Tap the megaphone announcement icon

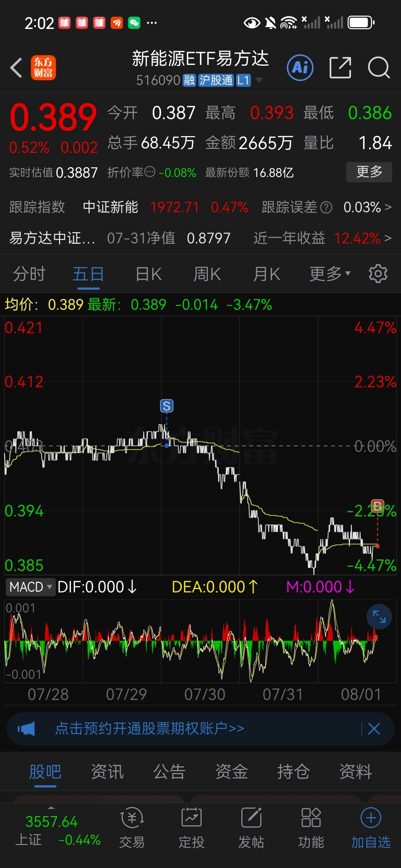(26, 729)
